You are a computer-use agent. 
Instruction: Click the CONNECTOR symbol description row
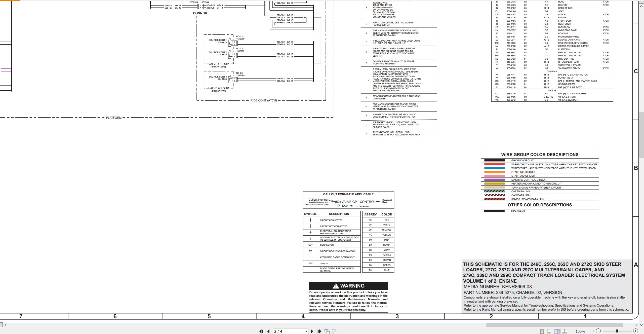tap(332, 245)
